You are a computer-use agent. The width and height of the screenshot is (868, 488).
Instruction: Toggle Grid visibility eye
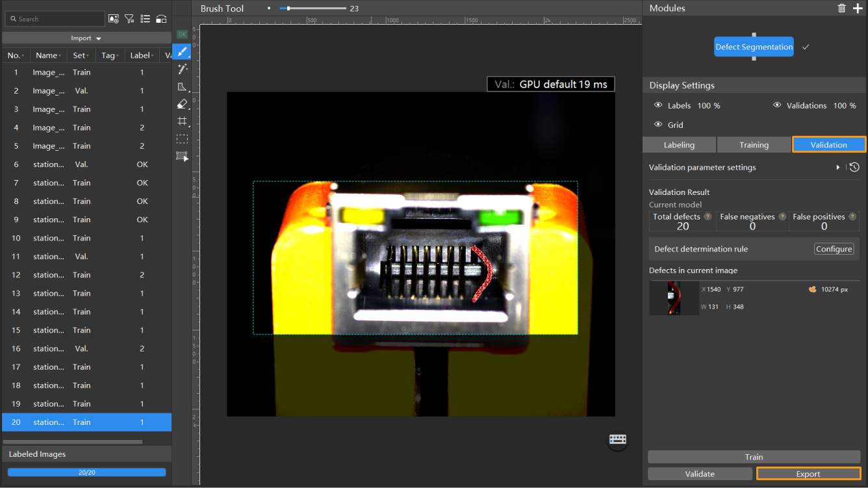(658, 125)
